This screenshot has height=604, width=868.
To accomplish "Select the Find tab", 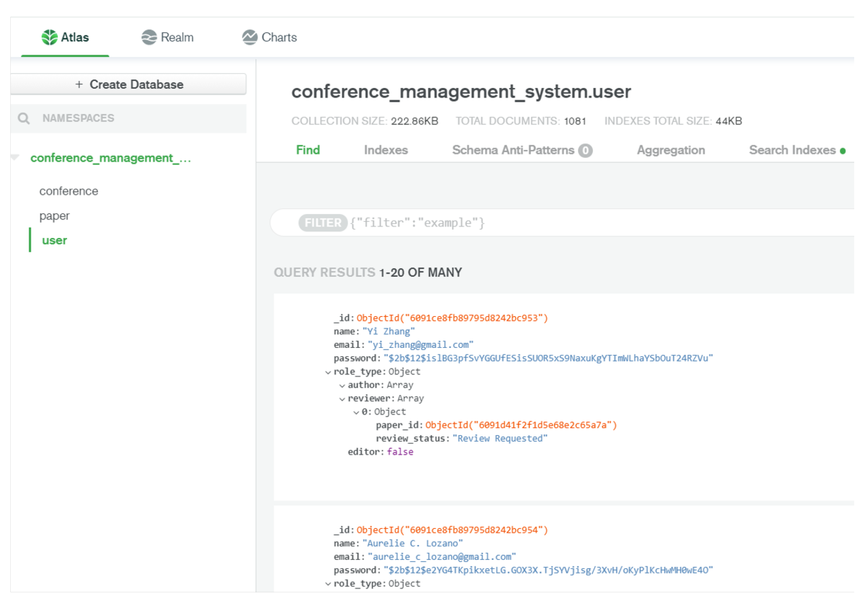I will click(308, 150).
